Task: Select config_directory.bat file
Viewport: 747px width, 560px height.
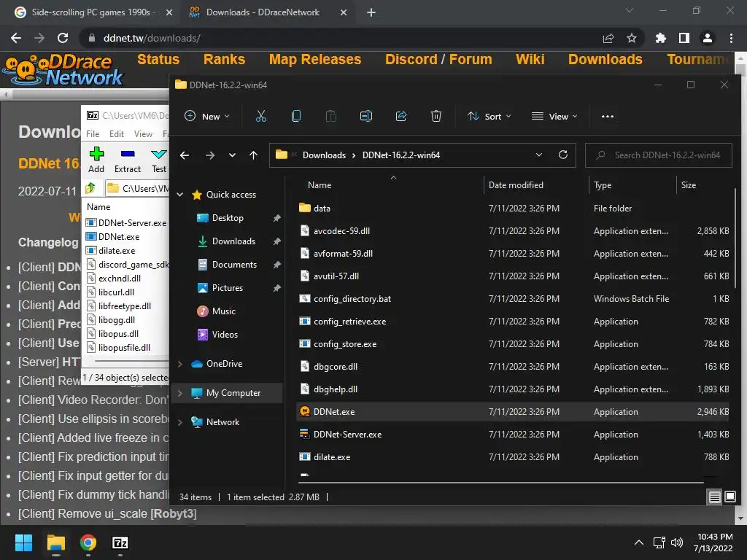Action: pos(514,298)
